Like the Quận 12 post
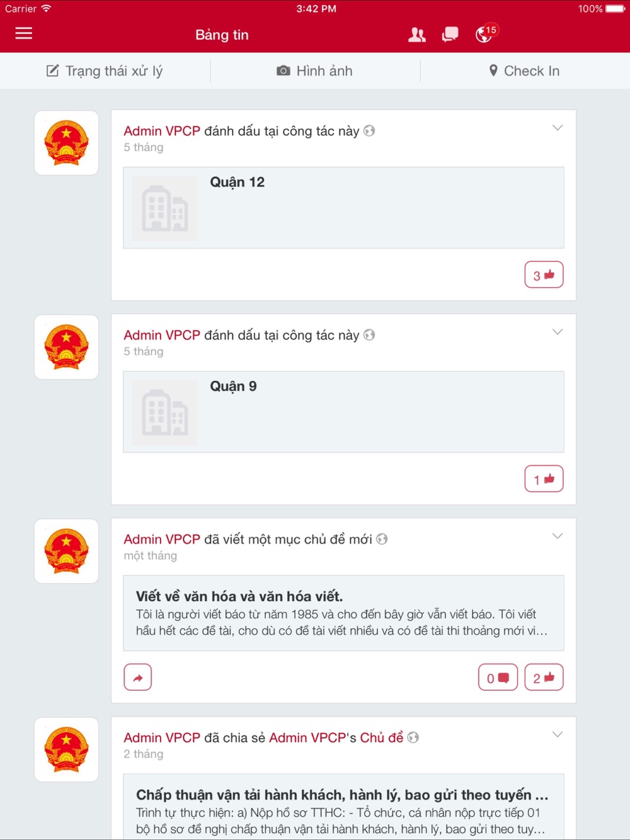The height and width of the screenshot is (840, 630). pyautogui.click(x=544, y=275)
